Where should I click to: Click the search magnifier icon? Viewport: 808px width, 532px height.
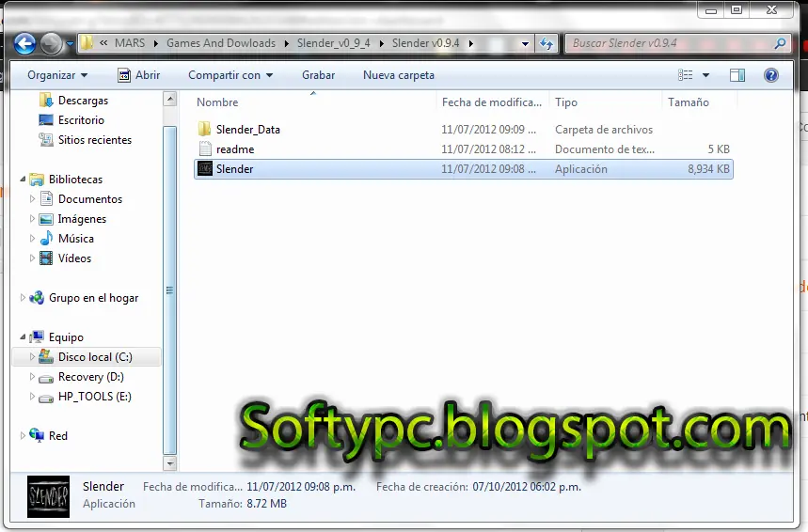pos(780,44)
